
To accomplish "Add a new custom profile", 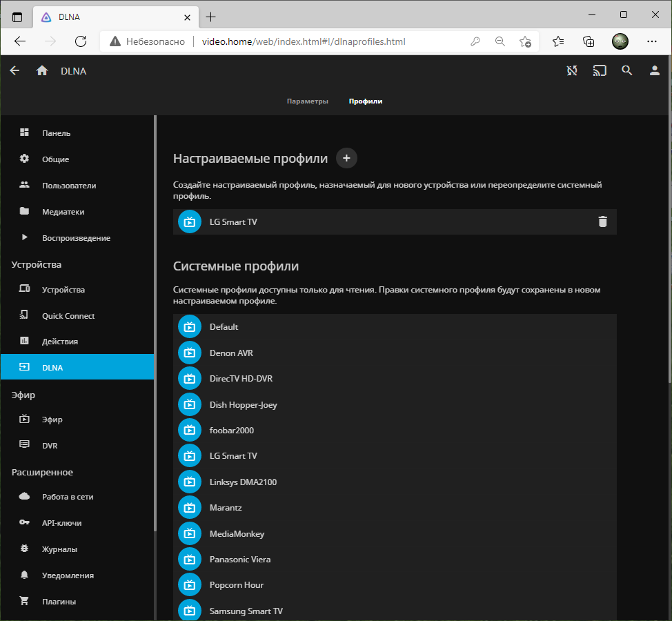I will (346, 158).
